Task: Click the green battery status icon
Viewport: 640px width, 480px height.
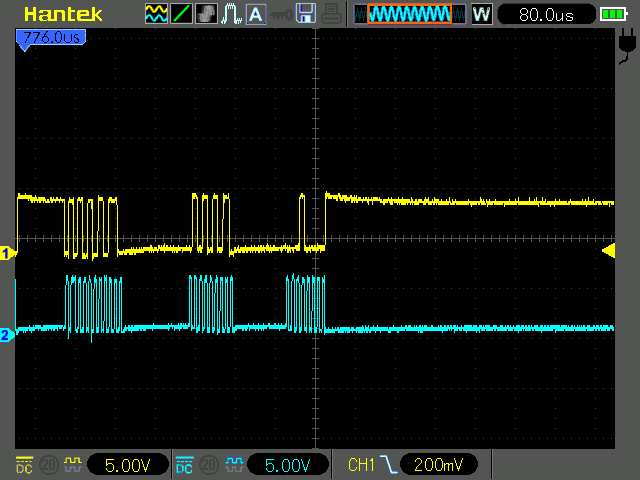Action: (613, 14)
